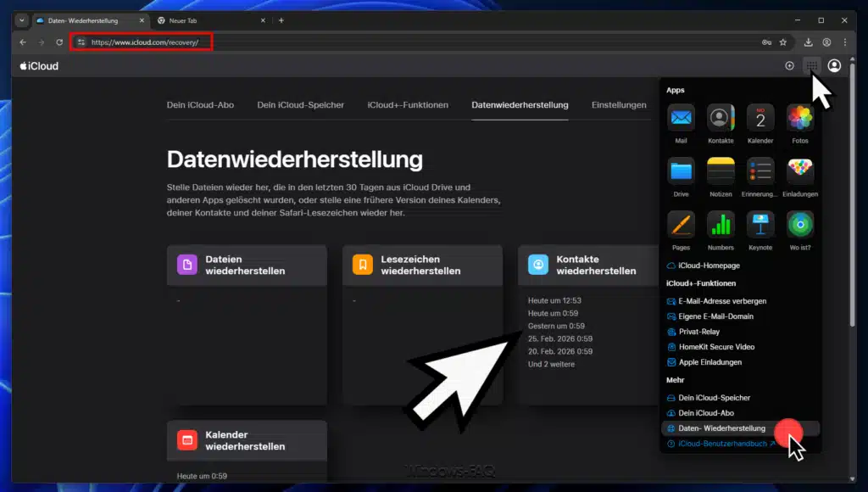The image size is (868, 492).
Task: Open the Einladungen app
Action: 798,172
